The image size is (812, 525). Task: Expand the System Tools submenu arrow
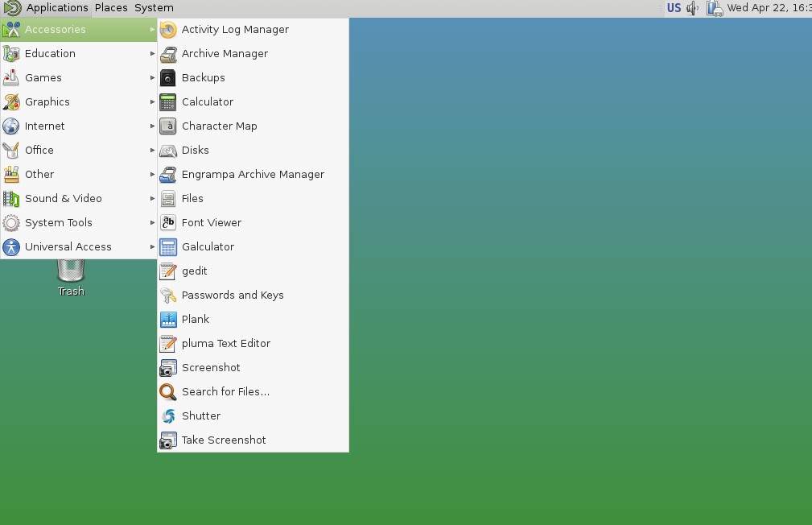(152, 223)
